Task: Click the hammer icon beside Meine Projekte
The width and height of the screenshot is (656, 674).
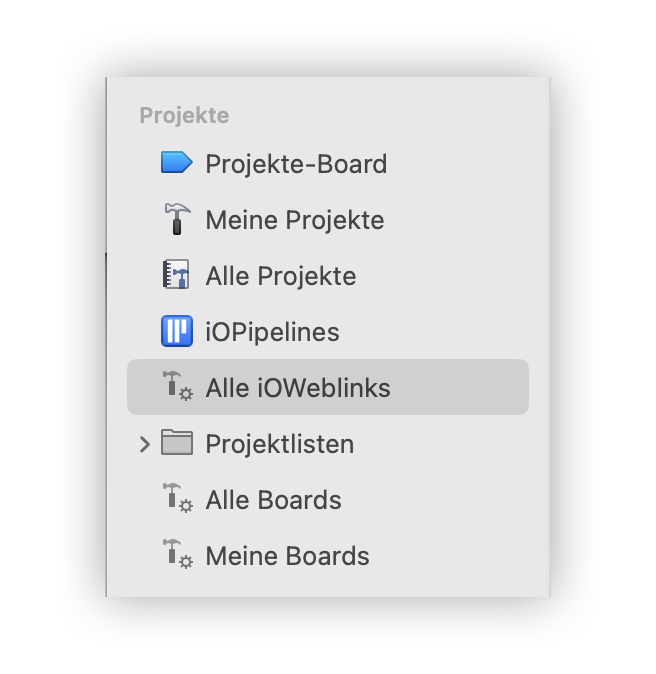Action: click(x=177, y=219)
